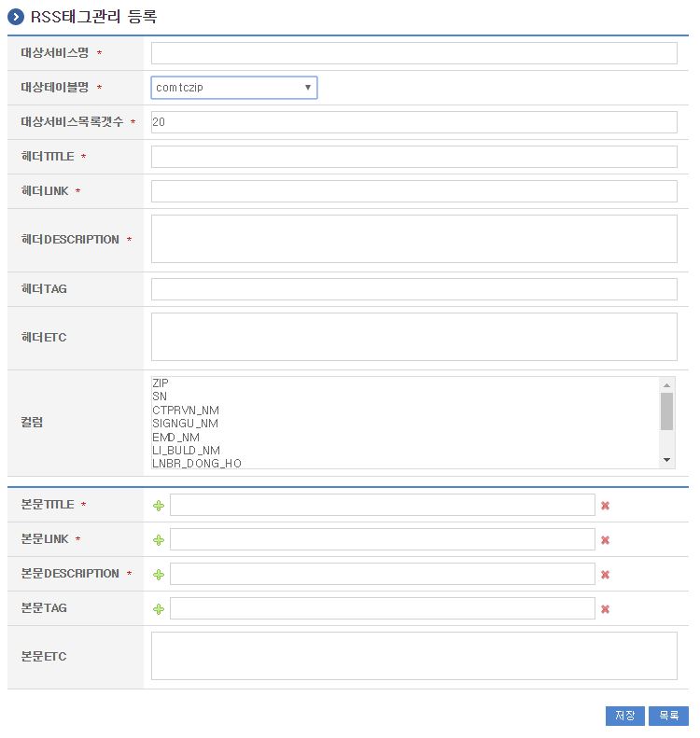This screenshot has height=738, width=700.
Task: Click the 헤더TITLE text field
Action: 413,157
